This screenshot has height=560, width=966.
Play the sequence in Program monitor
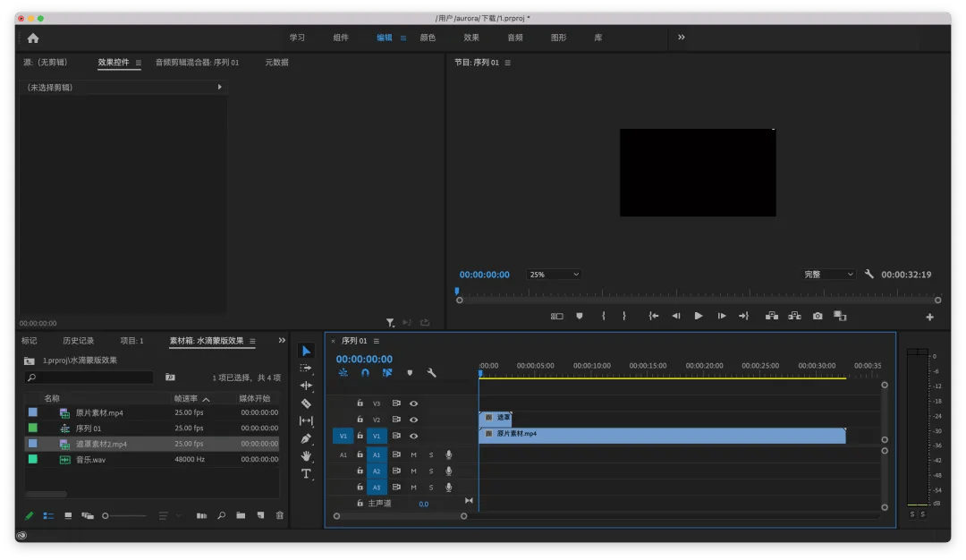coord(698,316)
